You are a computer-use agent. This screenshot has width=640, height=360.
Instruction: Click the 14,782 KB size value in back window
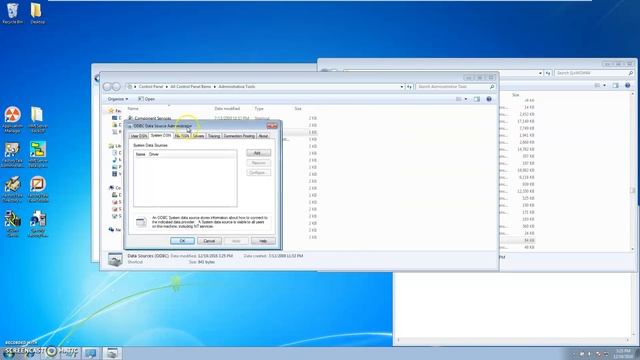coord(526,149)
